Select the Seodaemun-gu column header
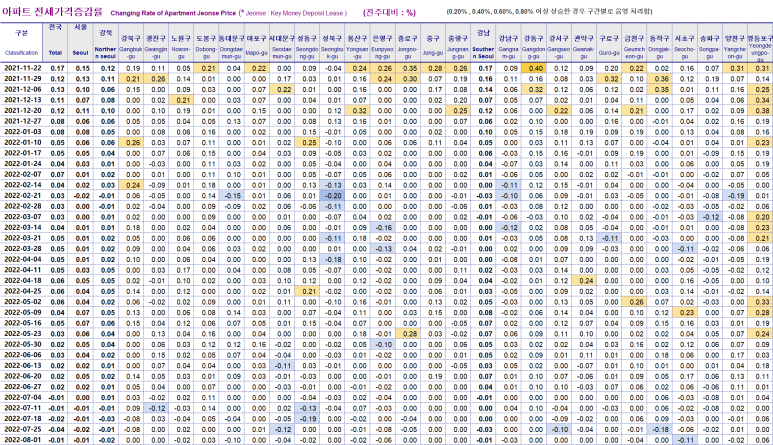 point(282,42)
